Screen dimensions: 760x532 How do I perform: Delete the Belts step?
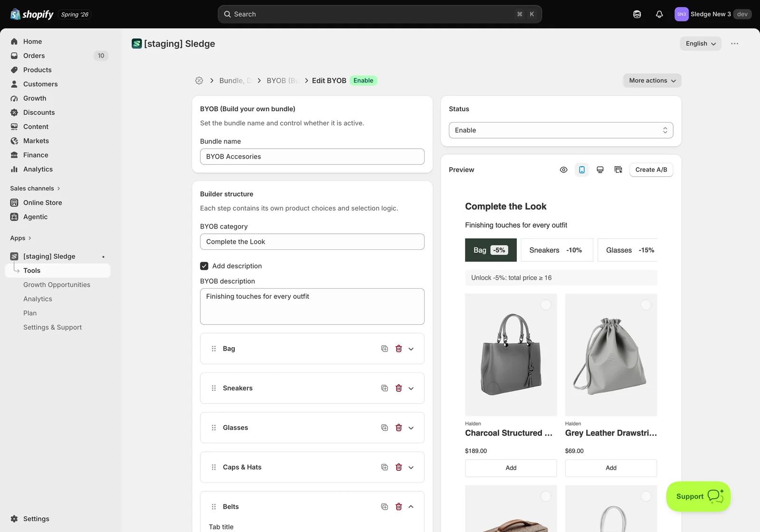tap(399, 507)
